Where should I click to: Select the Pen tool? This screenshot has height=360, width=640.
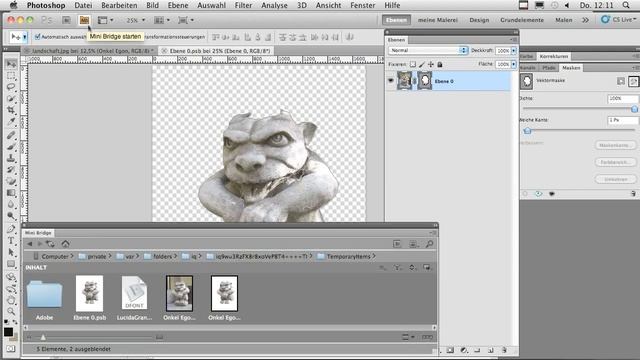11,229
